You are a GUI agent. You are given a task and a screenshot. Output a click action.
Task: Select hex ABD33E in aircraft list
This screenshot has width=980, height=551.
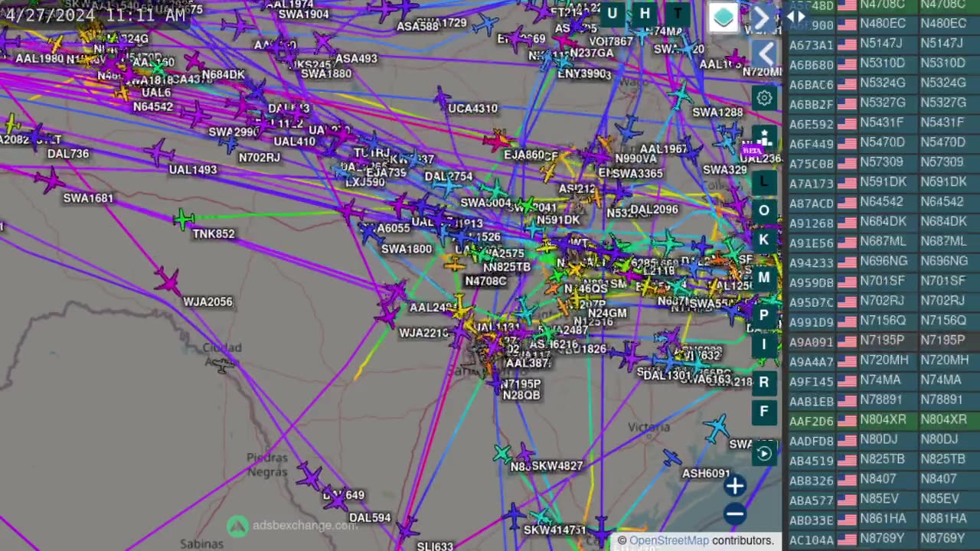(x=811, y=520)
